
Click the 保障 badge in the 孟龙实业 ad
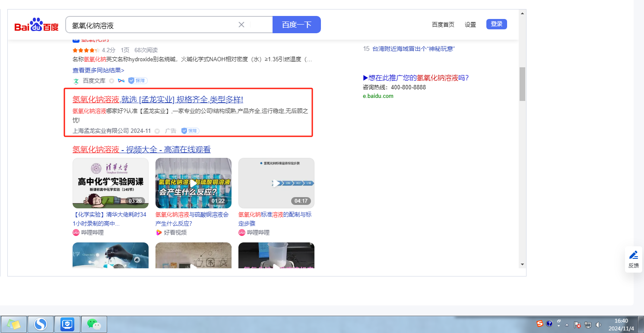[x=190, y=131]
